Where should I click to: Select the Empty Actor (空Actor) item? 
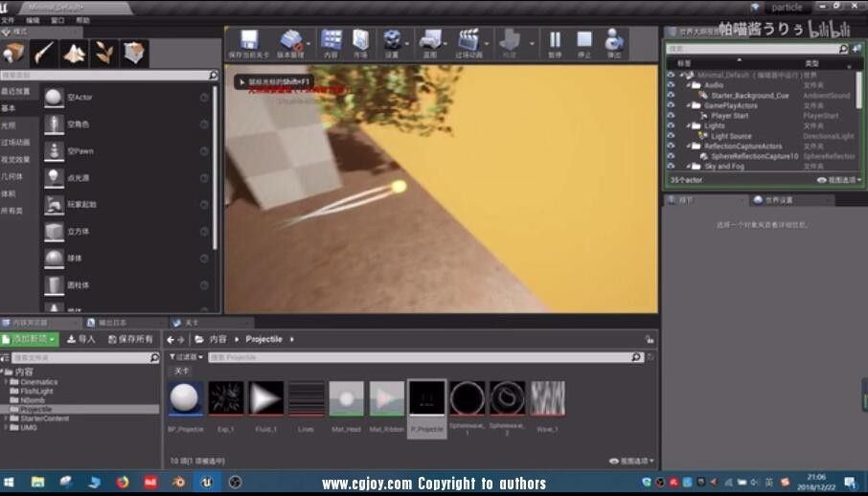tap(126, 98)
